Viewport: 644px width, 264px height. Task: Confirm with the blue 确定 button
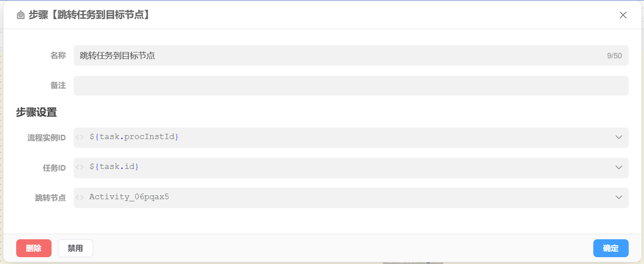coord(610,248)
